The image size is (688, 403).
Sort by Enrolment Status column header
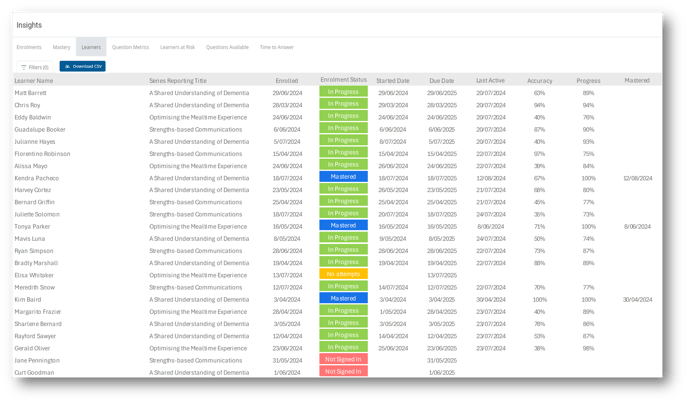tap(343, 80)
